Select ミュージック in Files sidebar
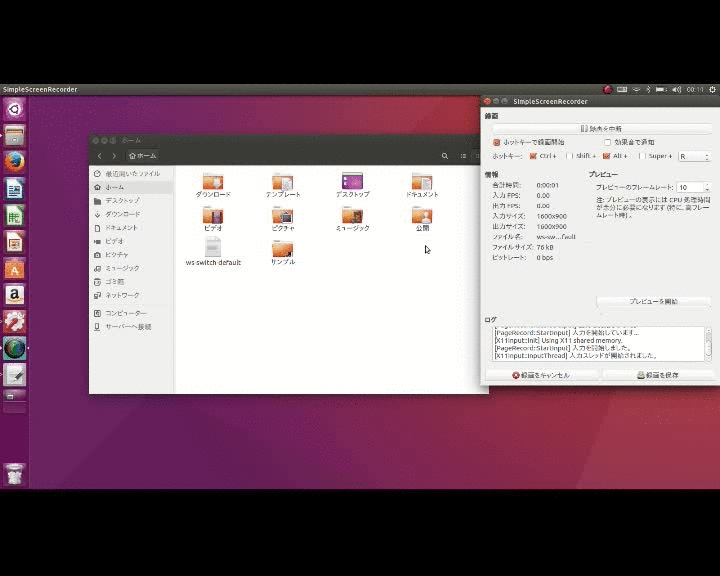The height and width of the screenshot is (576, 720). point(131,268)
